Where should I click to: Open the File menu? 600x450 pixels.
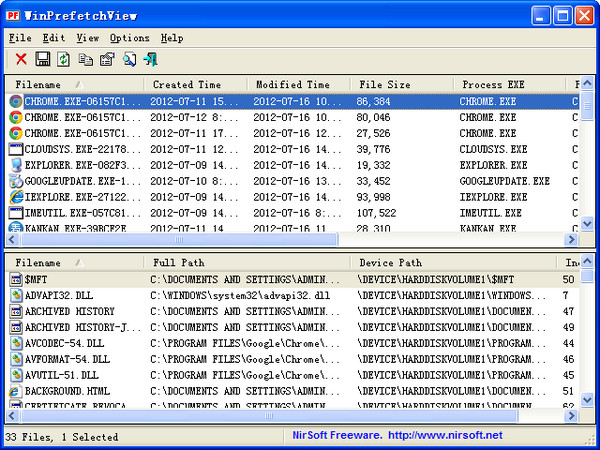pos(19,38)
